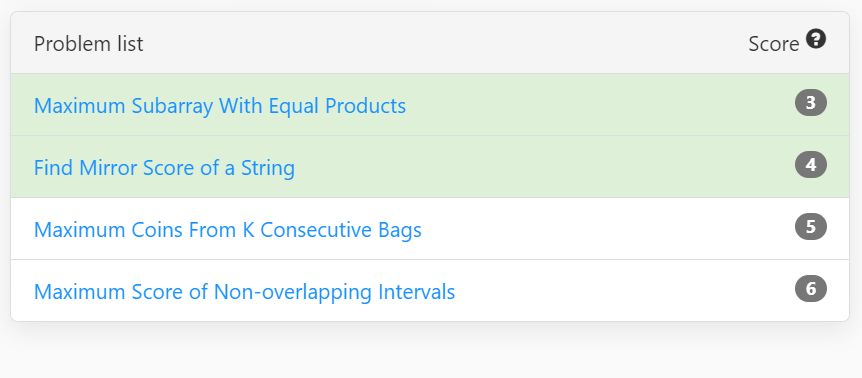The image size is (862, 378).
Task: Click empty green space in Maximum Subarray row
Action: 599,105
